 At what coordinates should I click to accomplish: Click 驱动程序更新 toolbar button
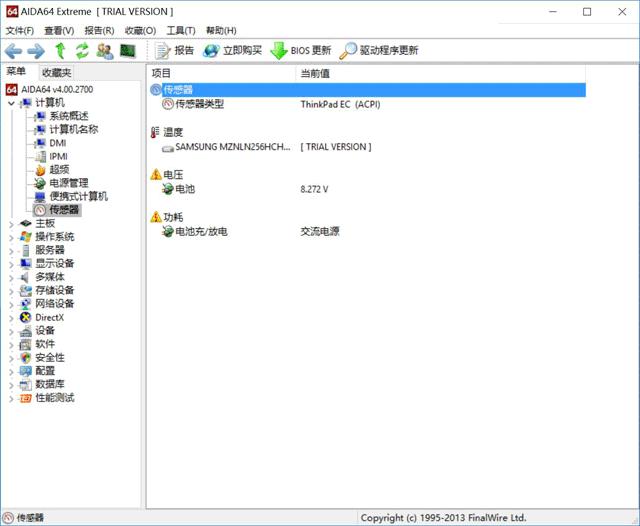[x=379, y=51]
